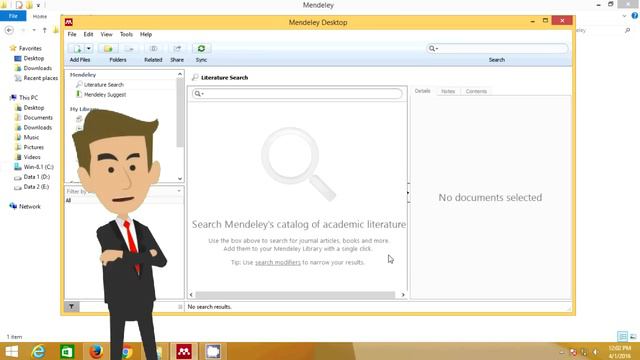Select Mendeley Suggest in the sidebar
Viewport: 640px width, 360px height.
click(x=104, y=94)
